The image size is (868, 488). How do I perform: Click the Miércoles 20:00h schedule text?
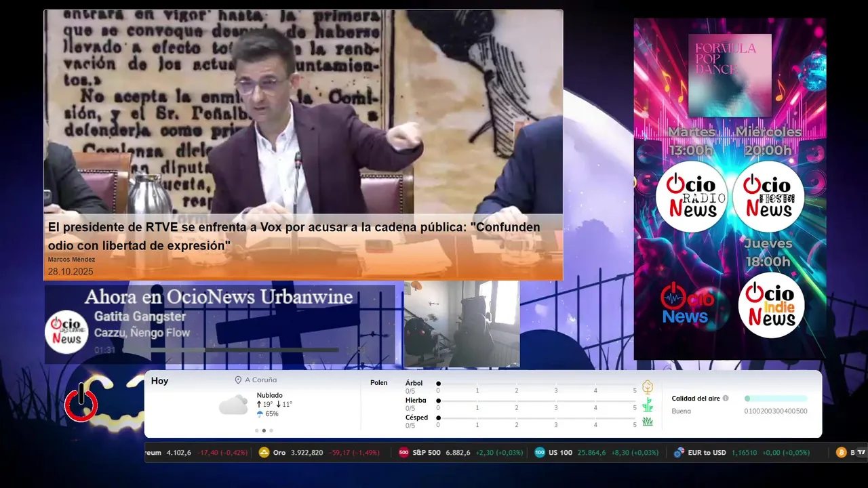click(x=768, y=141)
